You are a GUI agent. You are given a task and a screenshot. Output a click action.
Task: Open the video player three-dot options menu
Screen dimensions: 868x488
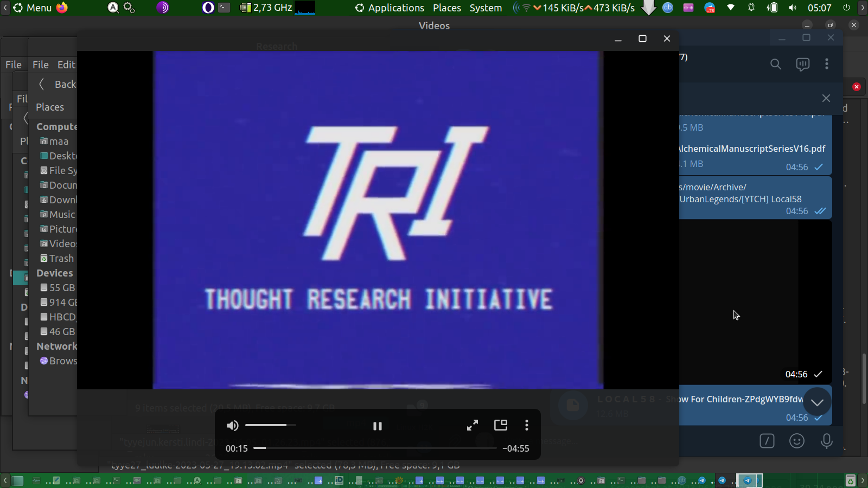point(527,425)
